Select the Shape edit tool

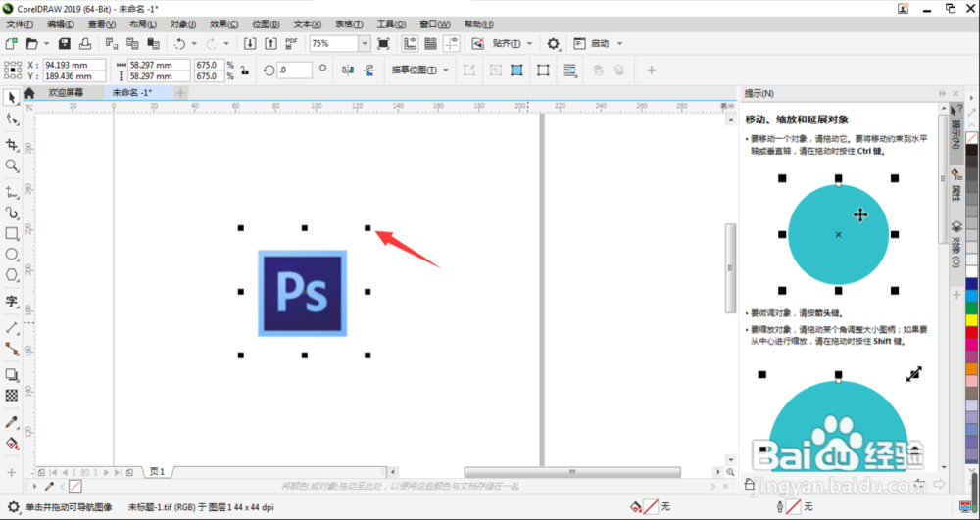[11, 118]
